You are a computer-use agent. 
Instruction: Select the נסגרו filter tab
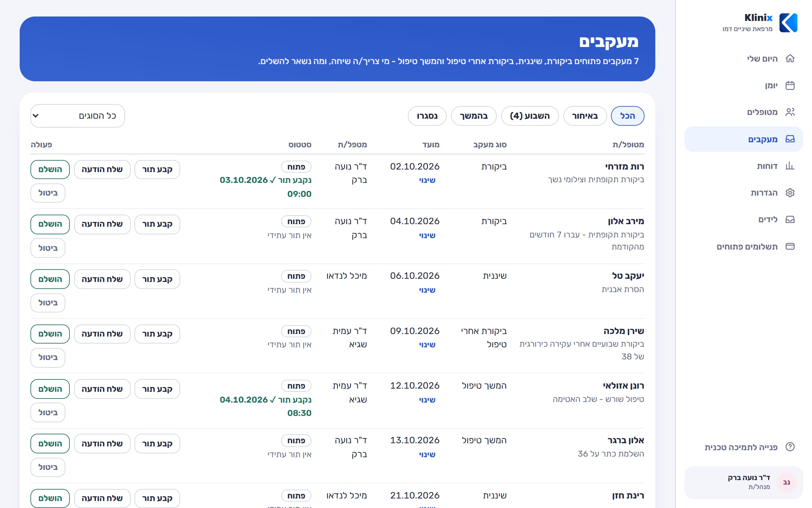427,116
